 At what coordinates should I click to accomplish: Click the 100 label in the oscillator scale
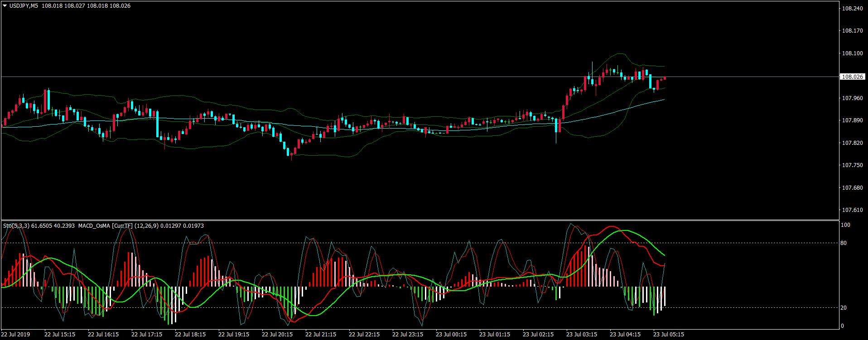tap(845, 225)
